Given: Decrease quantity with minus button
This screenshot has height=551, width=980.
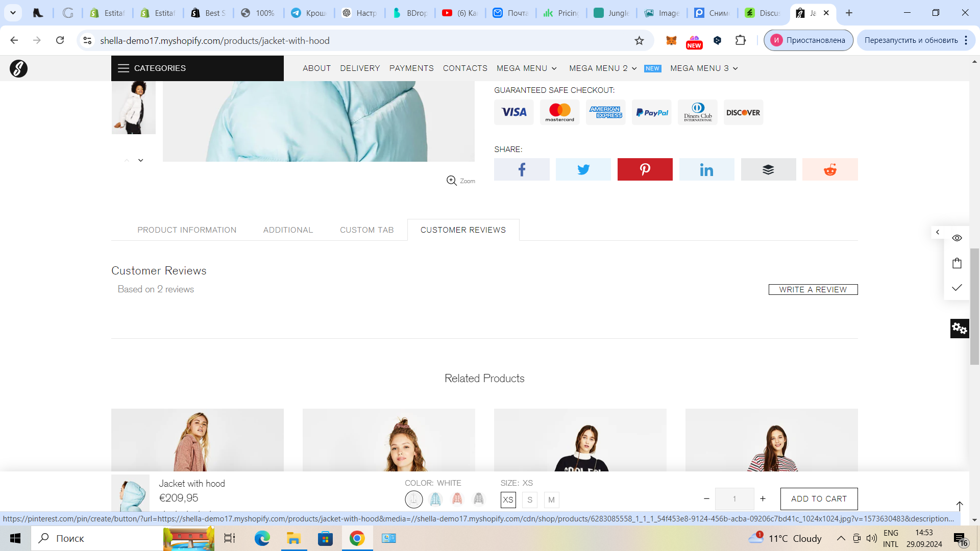Looking at the screenshot, I should point(706,499).
